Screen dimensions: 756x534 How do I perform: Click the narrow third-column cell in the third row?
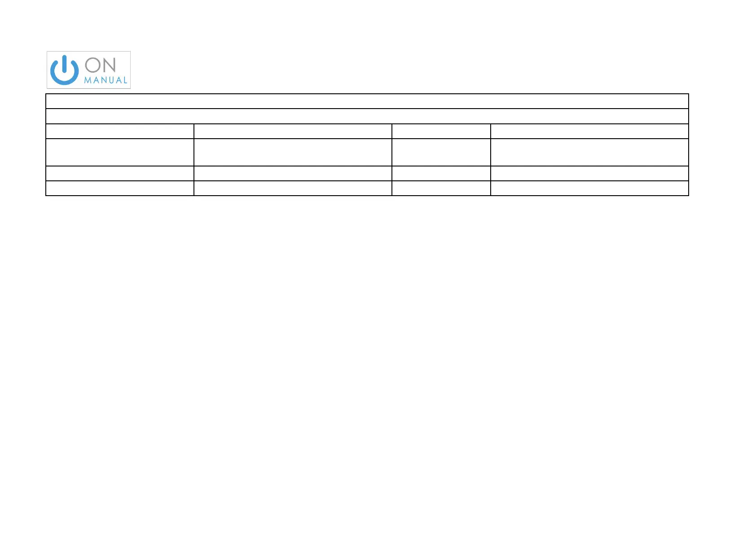441,131
